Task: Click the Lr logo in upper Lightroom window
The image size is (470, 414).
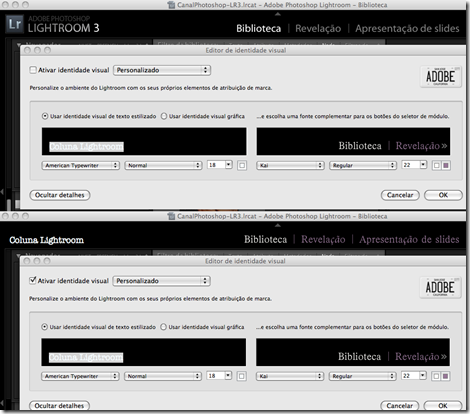Action: pos(15,24)
